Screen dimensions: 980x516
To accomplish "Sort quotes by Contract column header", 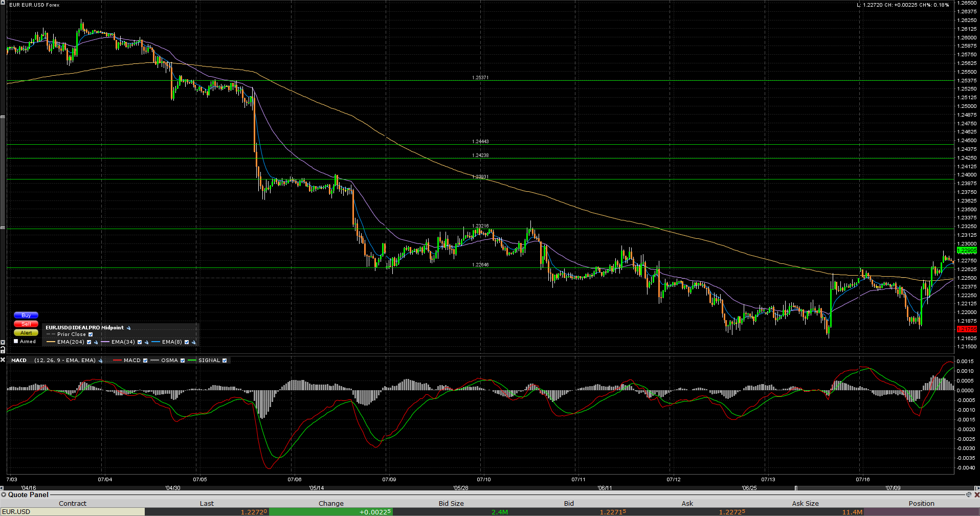I will click(73, 503).
